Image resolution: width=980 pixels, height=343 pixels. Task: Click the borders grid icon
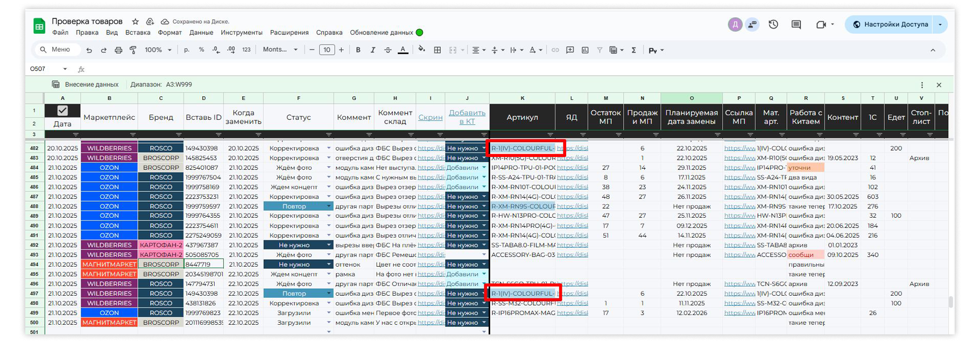click(x=438, y=50)
